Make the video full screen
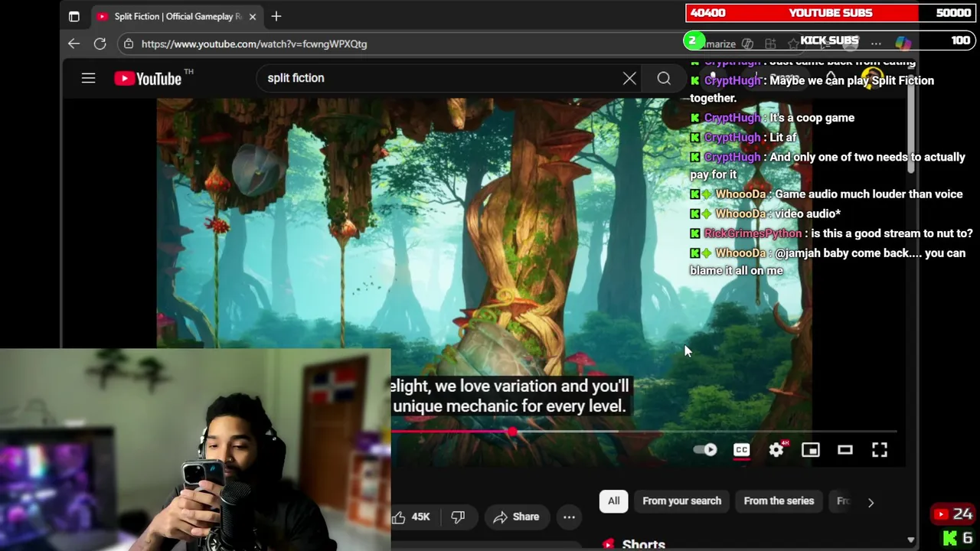 [x=879, y=450]
